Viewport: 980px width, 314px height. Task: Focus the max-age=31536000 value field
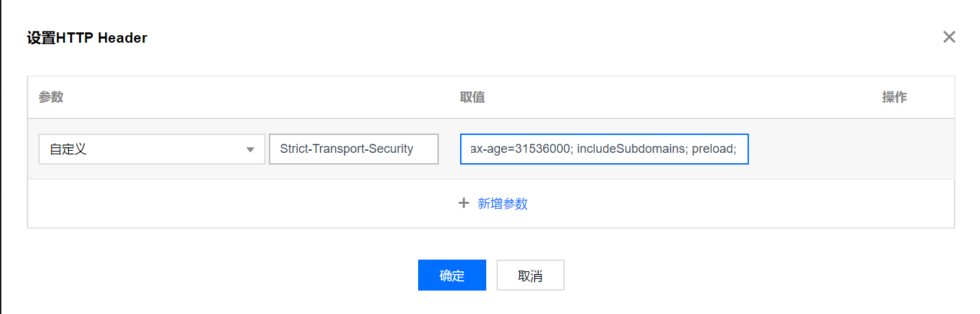pos(604,149)
